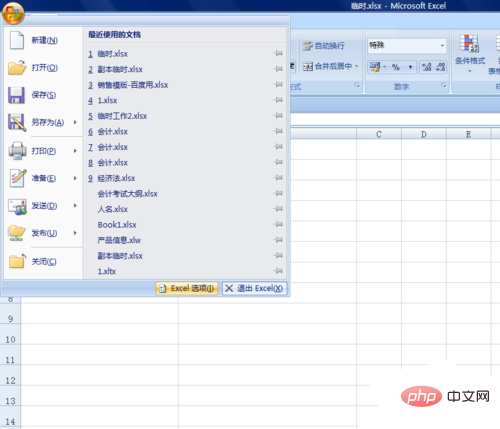Create a new workbook via 新建(N)
Screen dimensions: 500x429
[x=43, y=40]
